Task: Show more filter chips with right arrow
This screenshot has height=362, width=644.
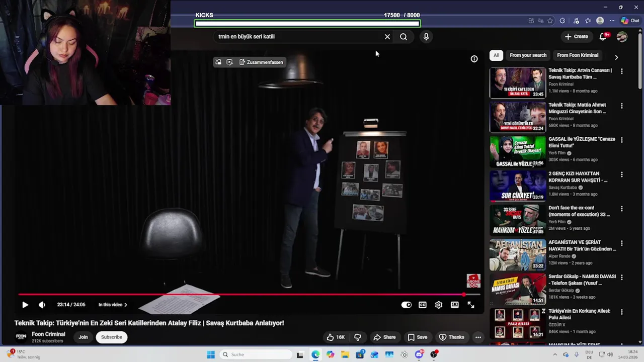Action: tap(616, 57)
